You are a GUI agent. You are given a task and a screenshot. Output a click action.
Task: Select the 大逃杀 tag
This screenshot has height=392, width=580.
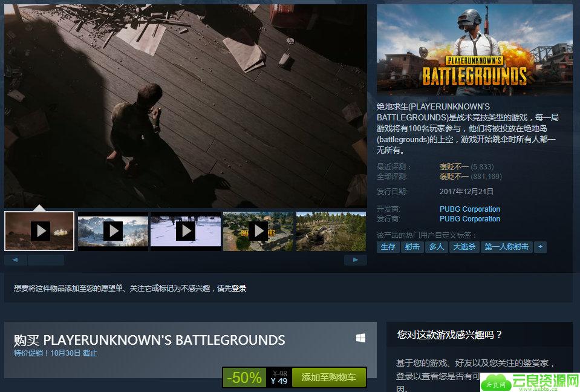pos(464,247)
